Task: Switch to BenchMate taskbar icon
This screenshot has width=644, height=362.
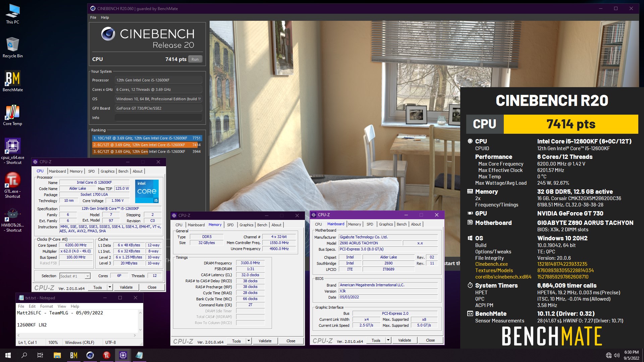Action: pos(74,355)
